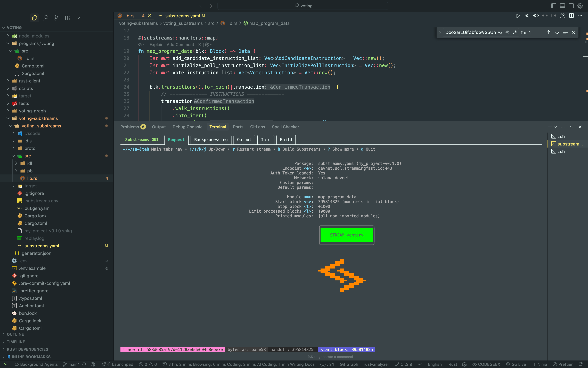Open the Spell Checker panel tab
The height and width of the screenshot is (368, 588).
tap(285, 127)
